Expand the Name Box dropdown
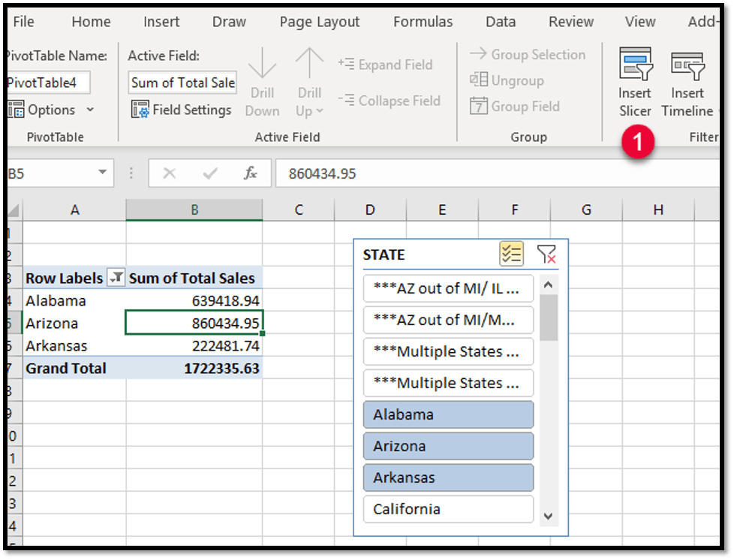This screenshot has width=734, height=560. 102,173
